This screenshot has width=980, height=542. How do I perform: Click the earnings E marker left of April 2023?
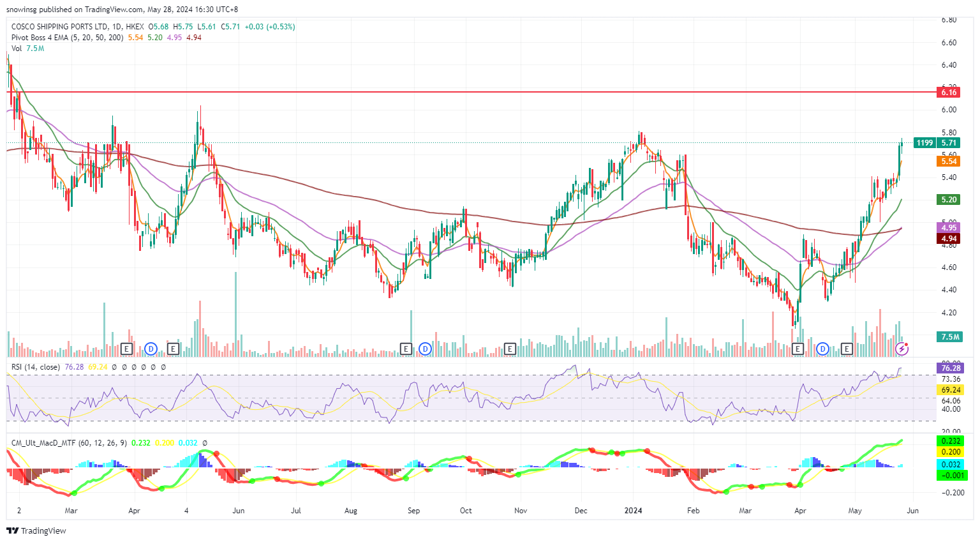(x=126, y=349)
